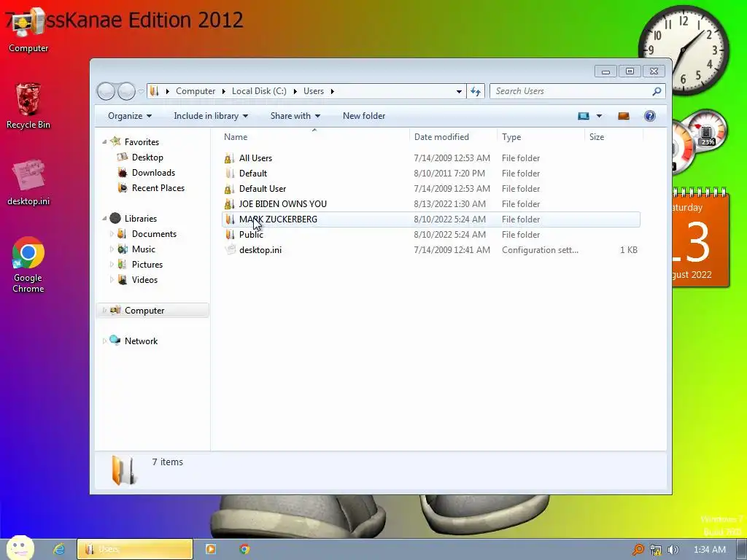Click Users in the address breadcrumb
This screenshot has height=560, width=747.
tap(314, 91)
